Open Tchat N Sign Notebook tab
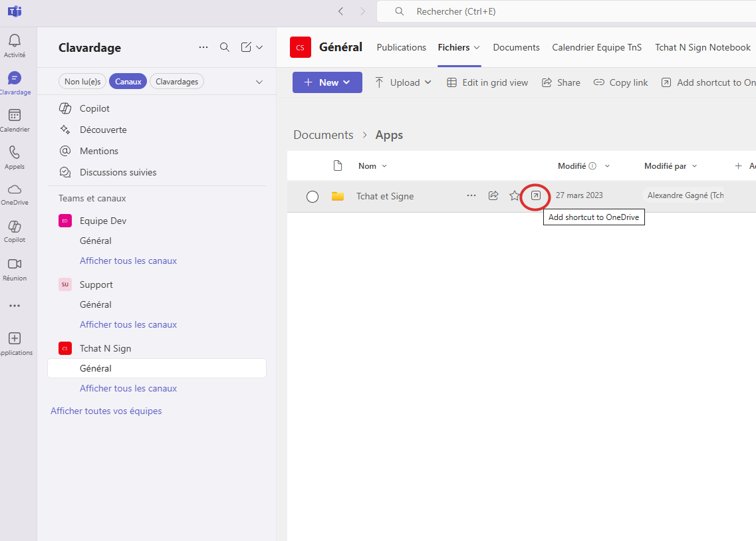This screenshot has width=756, height=541. click(x=703, y=47)
